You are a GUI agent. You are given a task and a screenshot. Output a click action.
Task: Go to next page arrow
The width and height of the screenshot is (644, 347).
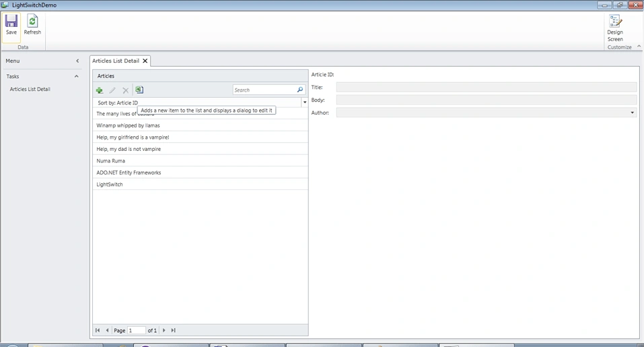click(x=164, y=330)
